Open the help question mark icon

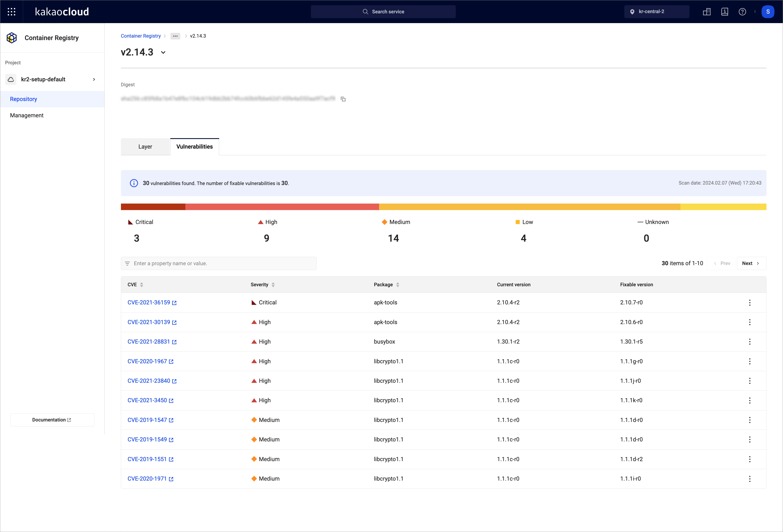[x=742, y=12]
